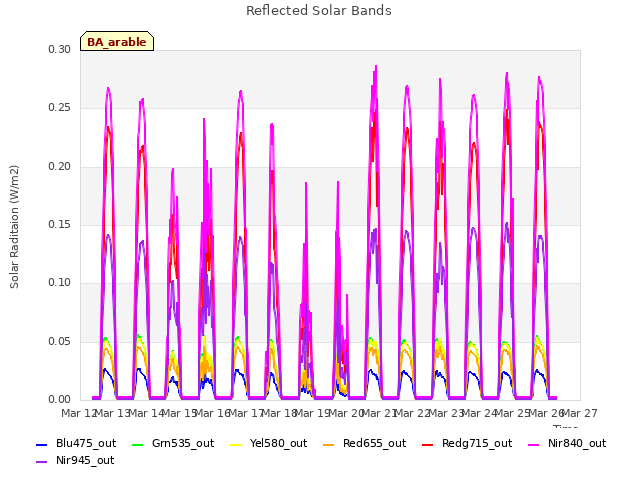The height and width of the screenshot is (480, 640).
Task: Click the 0.25 y-axis tick label
Action: [x=60, y=108]
